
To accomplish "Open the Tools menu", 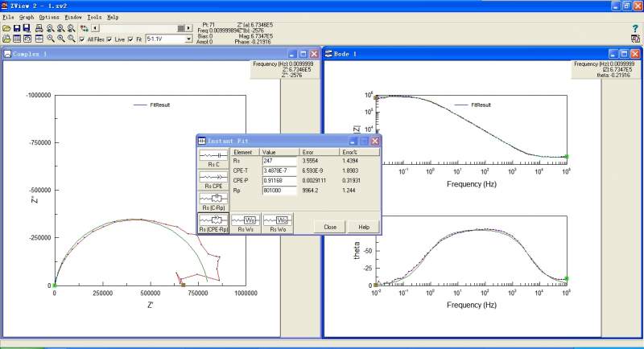I will (x=94, y=17).
